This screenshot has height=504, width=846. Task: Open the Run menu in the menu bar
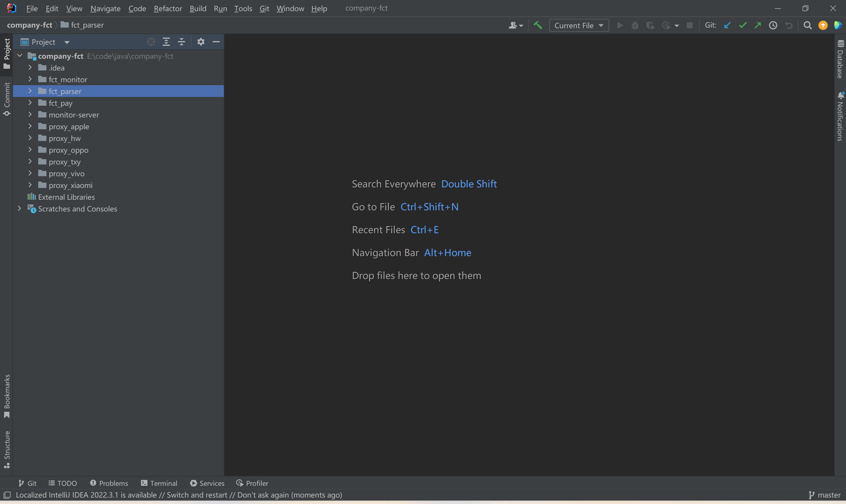(220, 9)
